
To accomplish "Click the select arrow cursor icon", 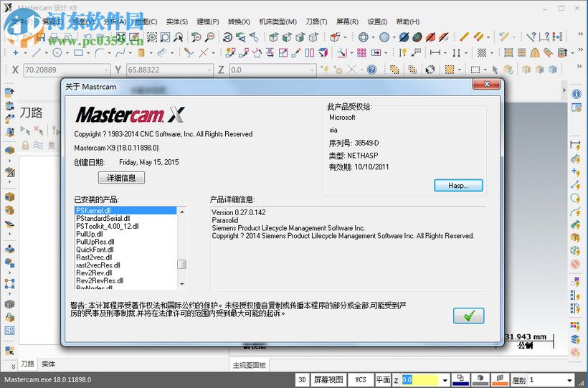I will point(495,70).
